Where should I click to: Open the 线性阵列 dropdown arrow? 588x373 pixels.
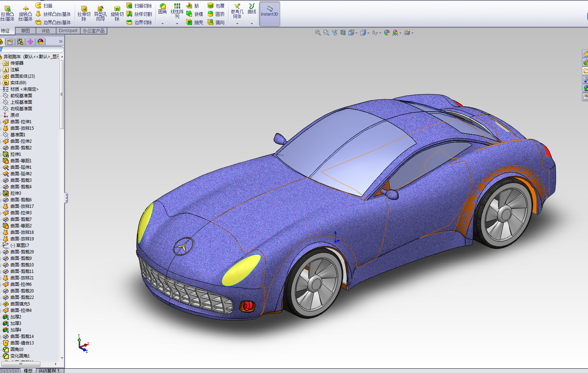(x=177, y=23)
